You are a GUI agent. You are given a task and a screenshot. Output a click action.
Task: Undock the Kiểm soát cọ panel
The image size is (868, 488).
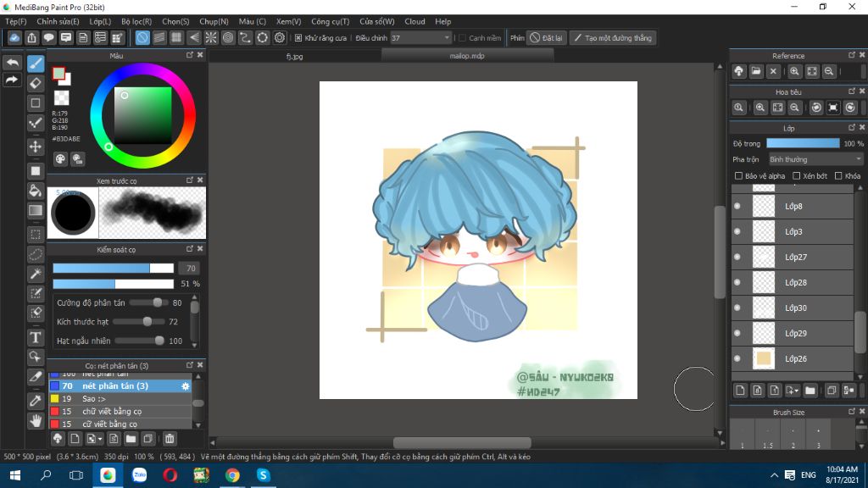pyautogui.click(x=190, y=249)
